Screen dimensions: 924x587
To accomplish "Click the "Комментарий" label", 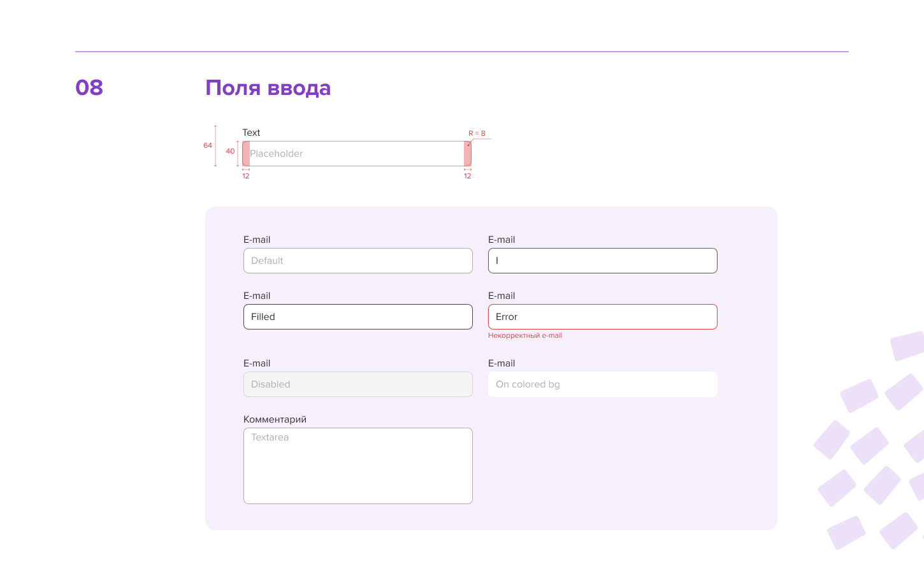I will click(x=275, y=419).
